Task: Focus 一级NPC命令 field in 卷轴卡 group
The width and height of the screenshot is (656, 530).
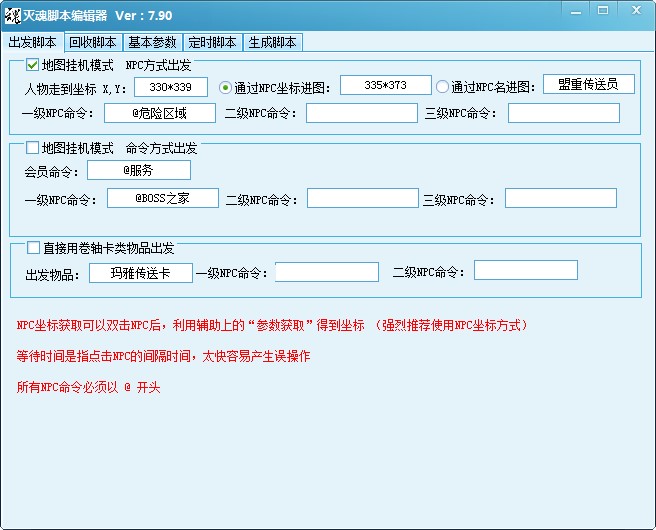Action: click(327, 272)
